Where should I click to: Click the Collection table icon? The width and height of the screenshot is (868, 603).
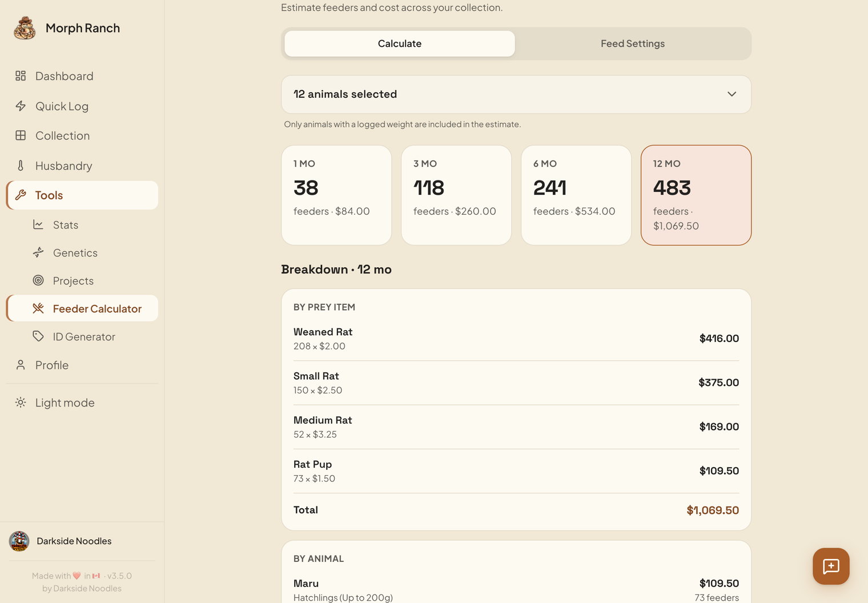click(x=21, y=136)
